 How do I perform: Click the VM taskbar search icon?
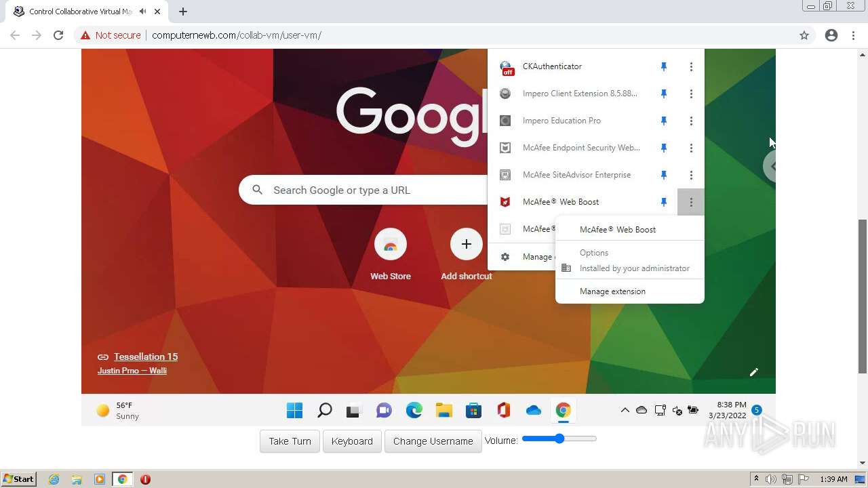pos(324,410)
